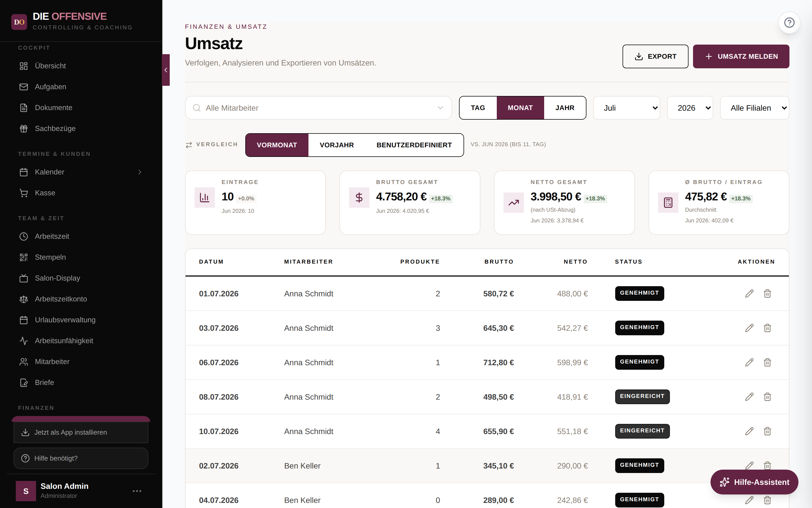The image size is (812, 508).
Task: Delete the 08.07.2026 entry
Action: (x=767, y=397)
